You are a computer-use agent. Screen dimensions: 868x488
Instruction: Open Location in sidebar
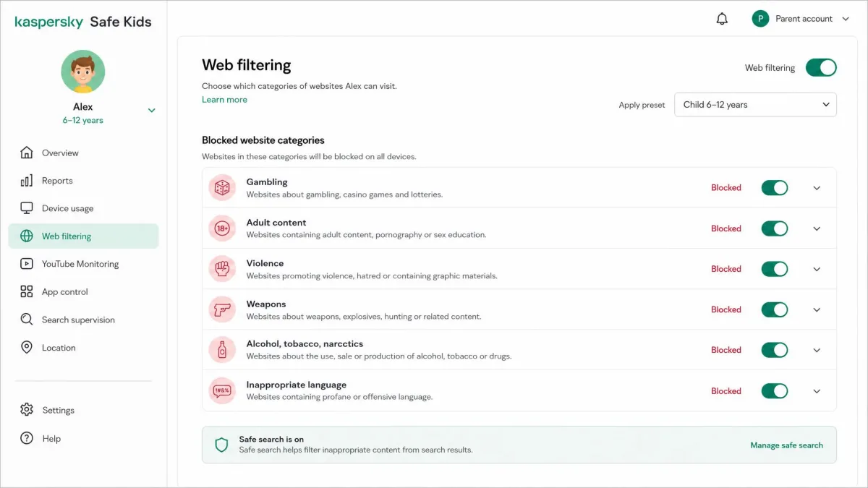[83, 348]
